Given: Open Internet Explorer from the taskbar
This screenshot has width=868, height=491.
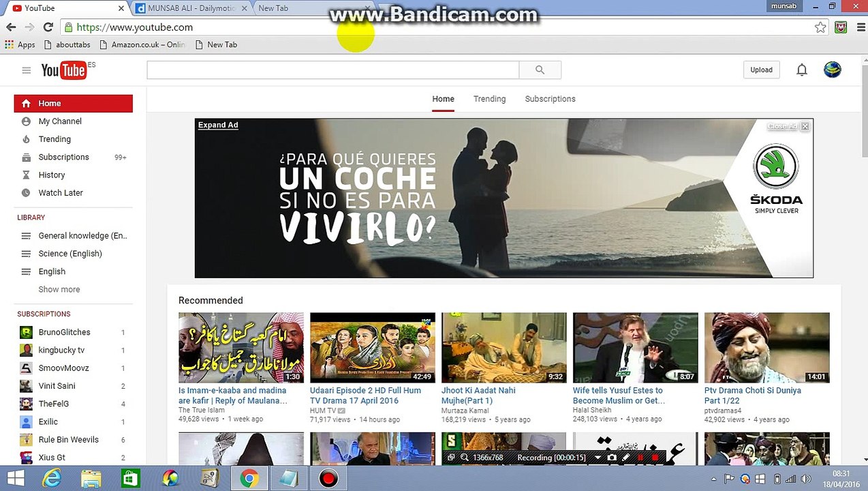Looking at the screenshot, I should point(52,479).
